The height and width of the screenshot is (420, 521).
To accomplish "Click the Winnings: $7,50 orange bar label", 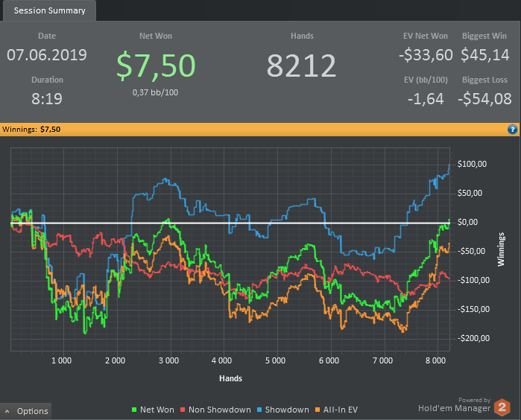I will (31, 129).
